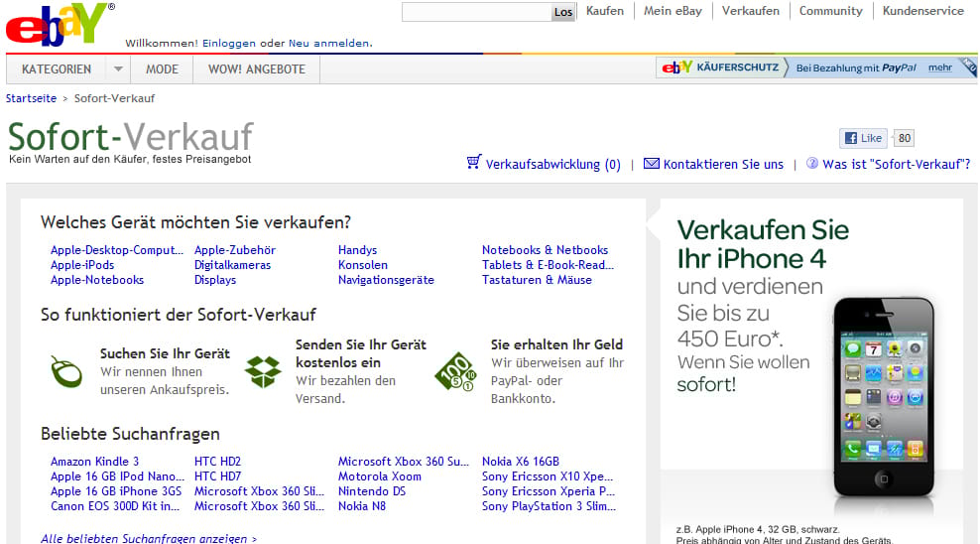Open the WOW! Angebote tab
This screenshot has width=980, height=544.
click(256, 68)
